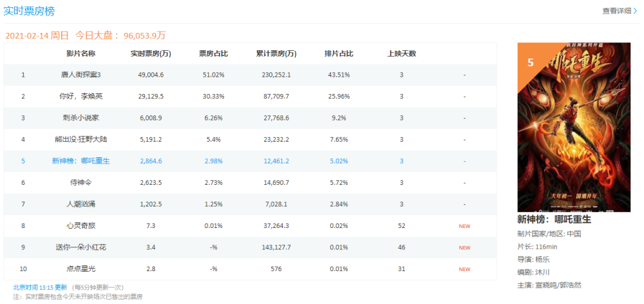The image size is (644, 304).
Task: Click the 实时票房榜 heading
Action: [x=29, y=11]
